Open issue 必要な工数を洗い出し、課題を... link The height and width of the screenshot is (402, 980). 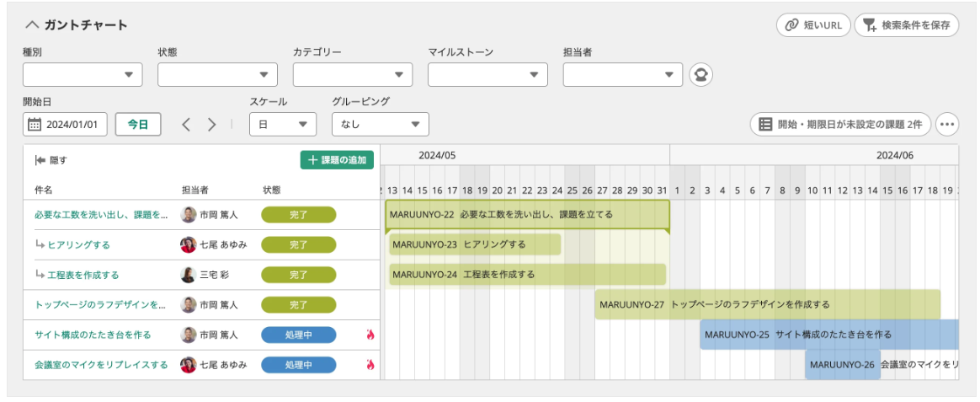click(101, 214)
